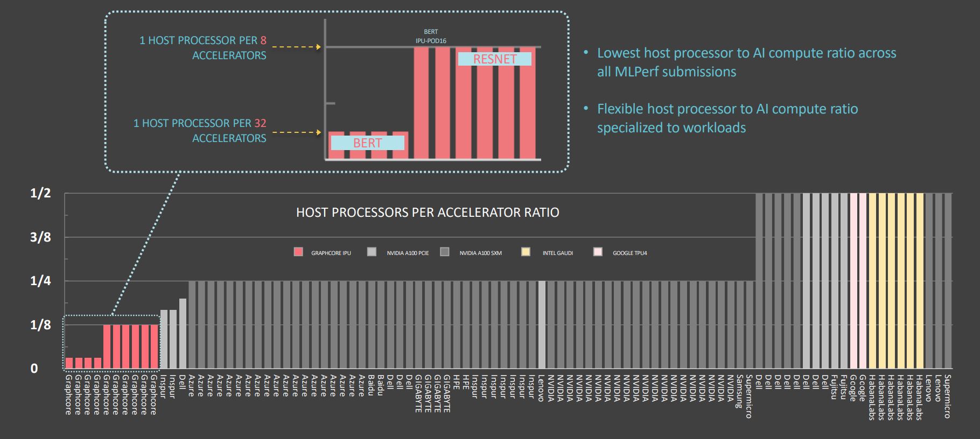980x439 pixels.
Task: Click the '0' y-axis label
Action: (x=34, y=369)
